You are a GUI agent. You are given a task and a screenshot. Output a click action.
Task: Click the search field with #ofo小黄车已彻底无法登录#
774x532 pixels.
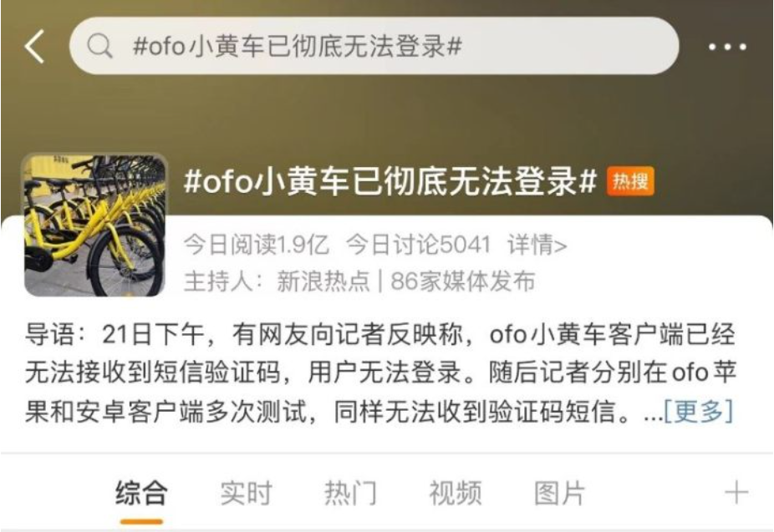(x=374, y=46)
